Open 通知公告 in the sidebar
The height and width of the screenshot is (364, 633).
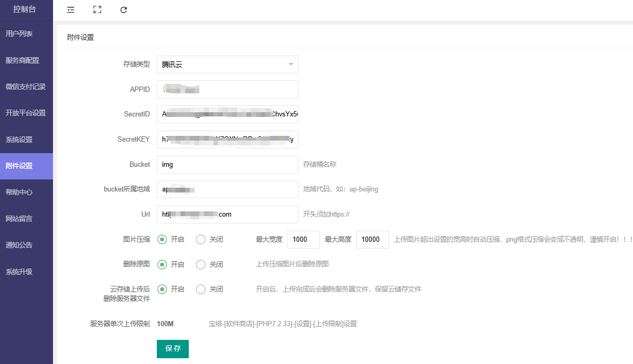point(26,245)
